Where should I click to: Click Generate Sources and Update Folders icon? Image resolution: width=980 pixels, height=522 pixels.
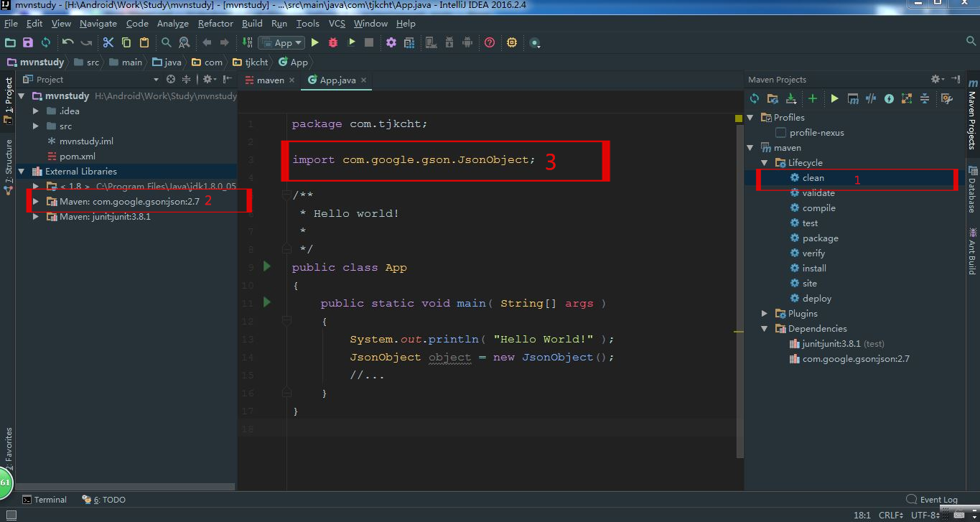click(773, 98)
